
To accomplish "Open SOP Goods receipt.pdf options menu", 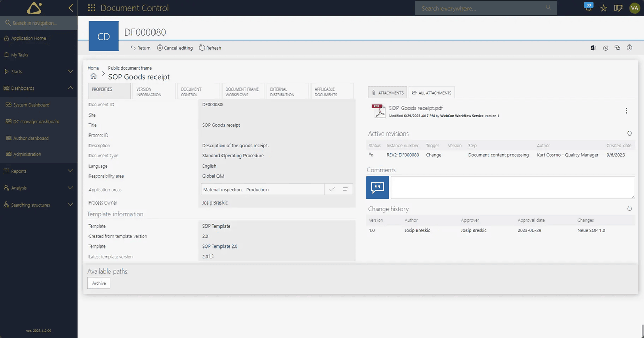I will coord(626,111).
